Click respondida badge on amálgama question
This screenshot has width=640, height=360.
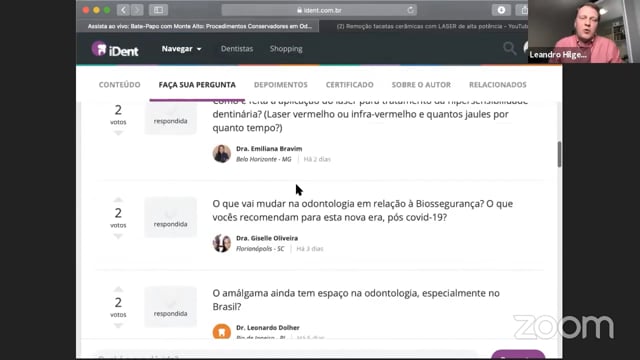click(171, 307)
